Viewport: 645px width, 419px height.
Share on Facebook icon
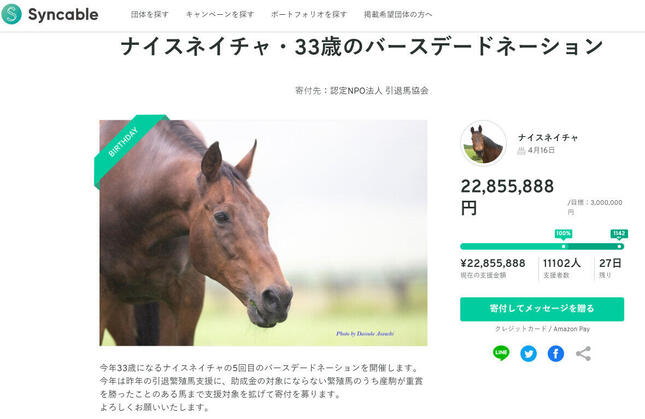[556, 354]
